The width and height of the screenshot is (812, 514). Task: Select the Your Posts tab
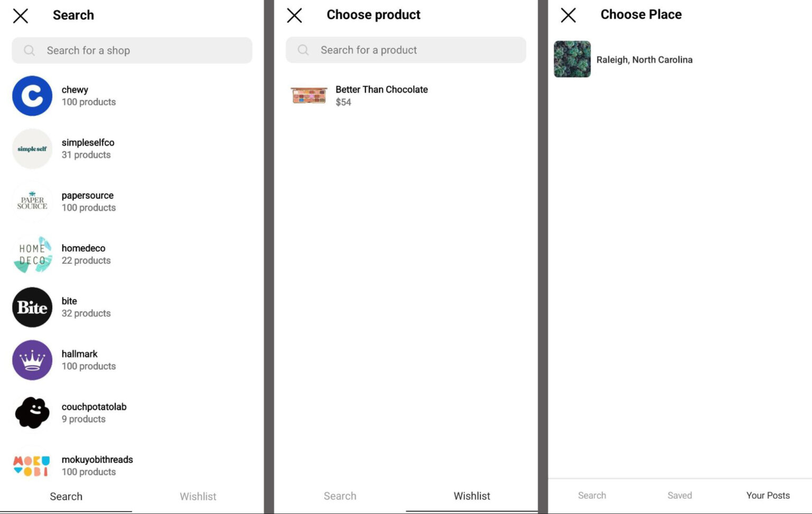coord(768,495)
